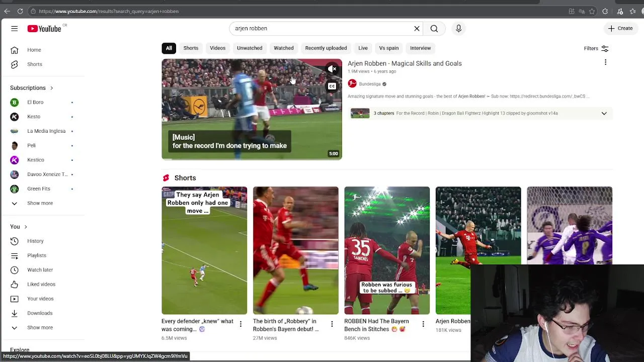
Task: Select the Watched filter chip
Action: point(284,48)
